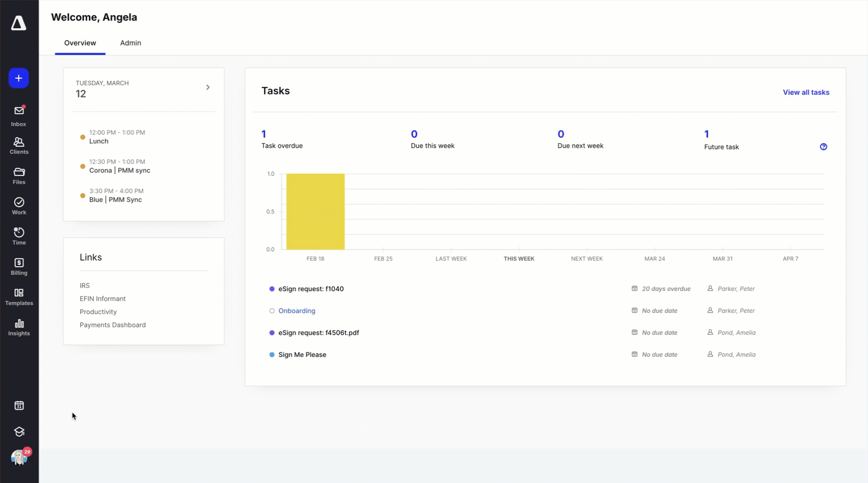Open the Payments Dashboard link

pos(113,325)
